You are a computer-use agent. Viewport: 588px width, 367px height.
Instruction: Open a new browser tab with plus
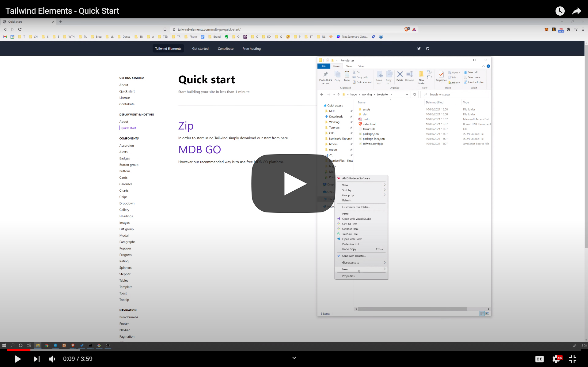point(61,22)
